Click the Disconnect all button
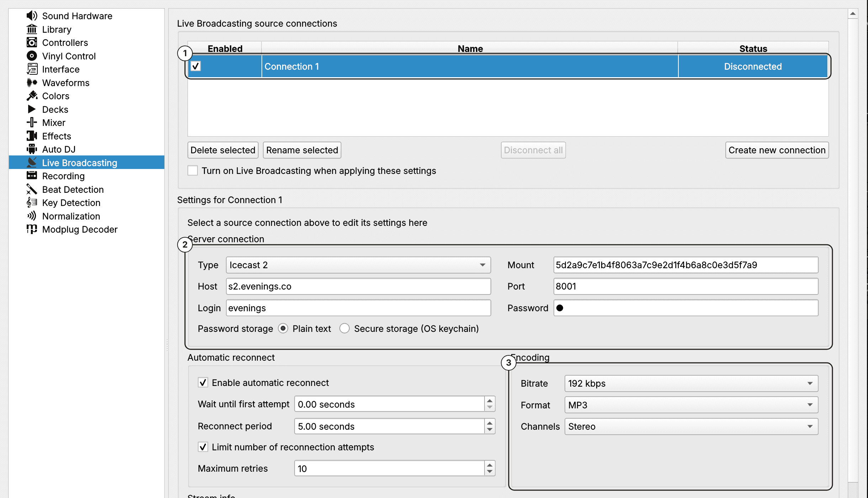Image resolution: width=868 pixels, height=498 pixels. pyautogui.click(x=533, y=150)
